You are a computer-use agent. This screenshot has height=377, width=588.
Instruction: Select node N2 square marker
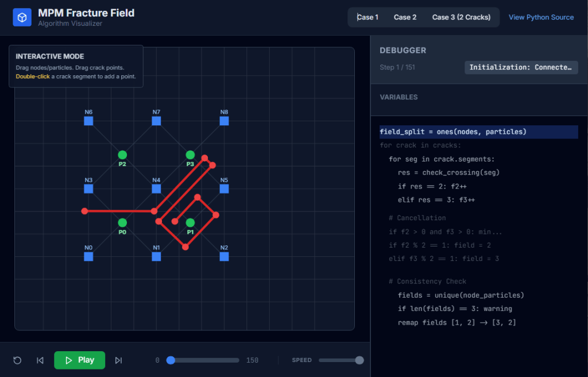point(224,256)
